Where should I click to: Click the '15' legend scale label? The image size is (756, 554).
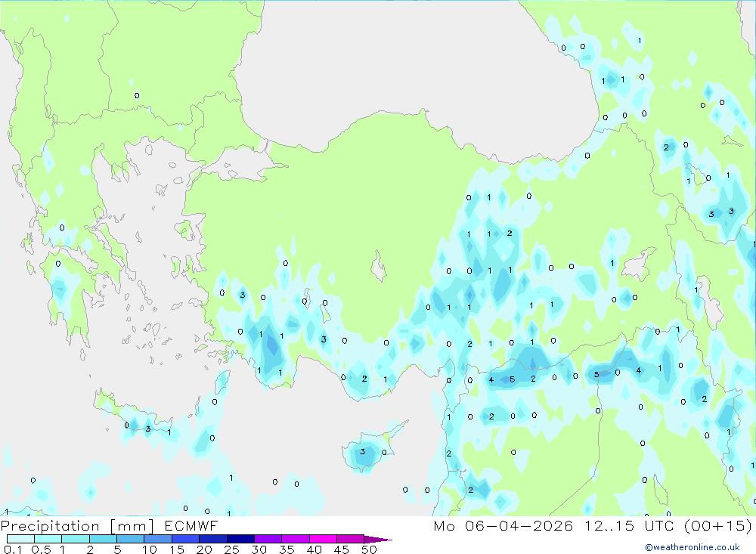[x=177, y=549]
